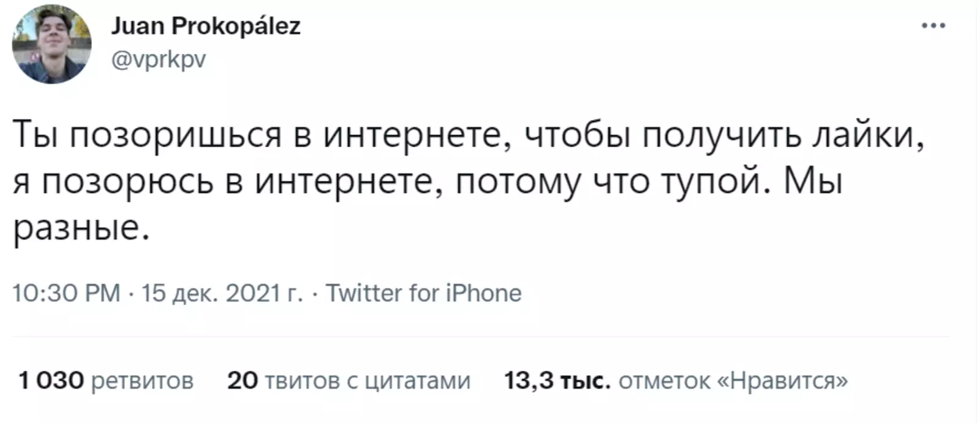Screen dimensions: 980x423
Task: Open the Twitter for iPhone source link
Action: pyautogui.click(x=423, y=293)
